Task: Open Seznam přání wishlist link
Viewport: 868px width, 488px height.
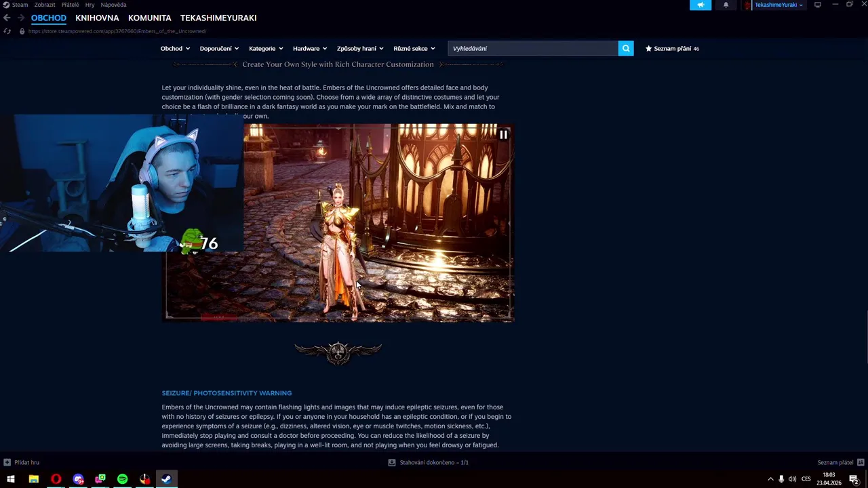Action: tap(672, 48)
